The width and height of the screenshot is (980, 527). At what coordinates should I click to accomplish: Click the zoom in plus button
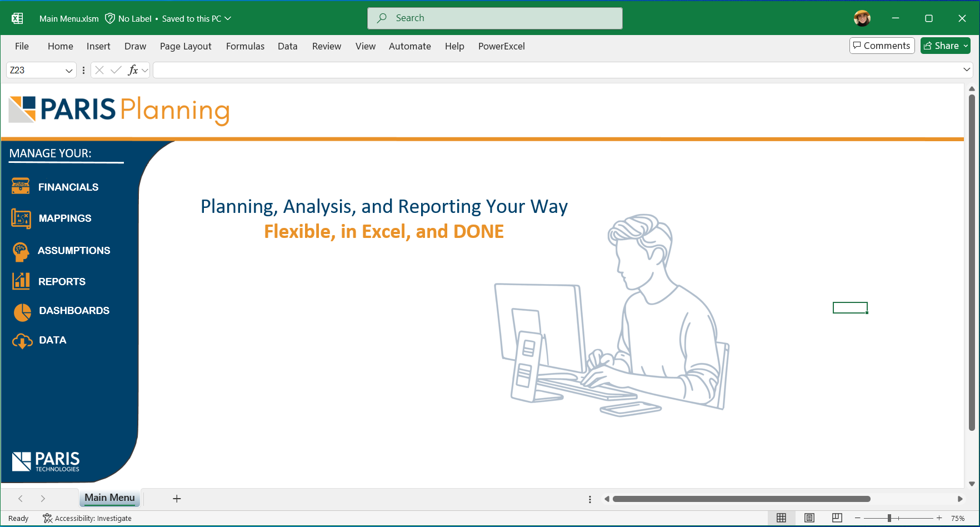939,518
